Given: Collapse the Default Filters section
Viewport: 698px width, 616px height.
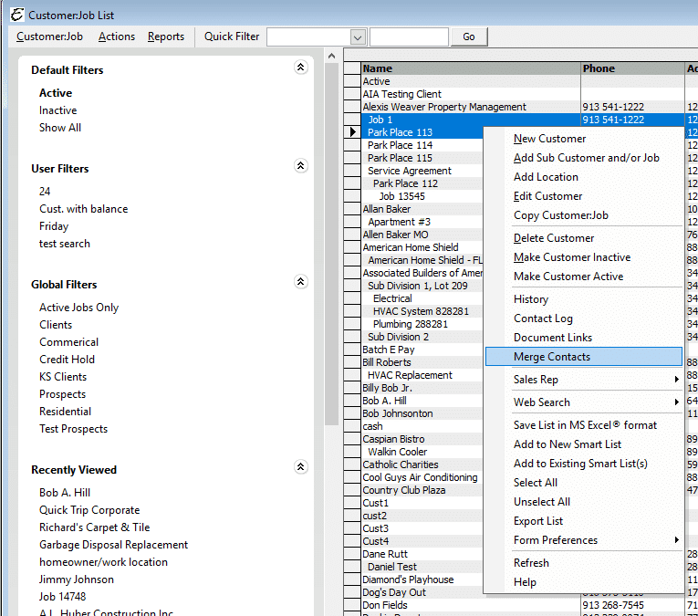Looking at the screenshot, I should 301,68.
